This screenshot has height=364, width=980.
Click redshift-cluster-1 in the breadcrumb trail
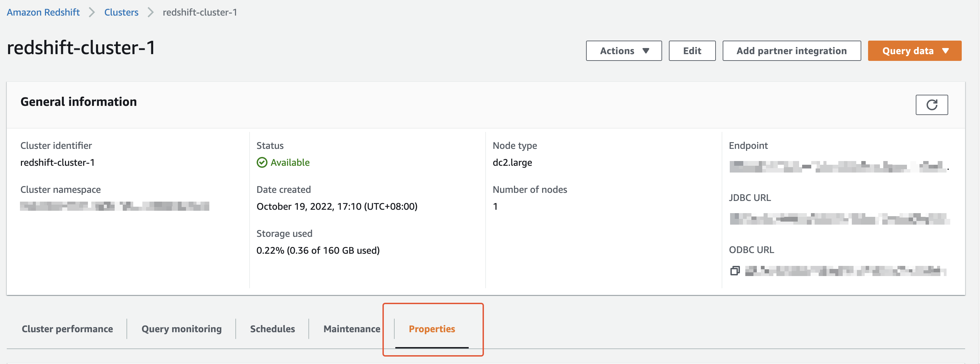click(x=200, y=12)
